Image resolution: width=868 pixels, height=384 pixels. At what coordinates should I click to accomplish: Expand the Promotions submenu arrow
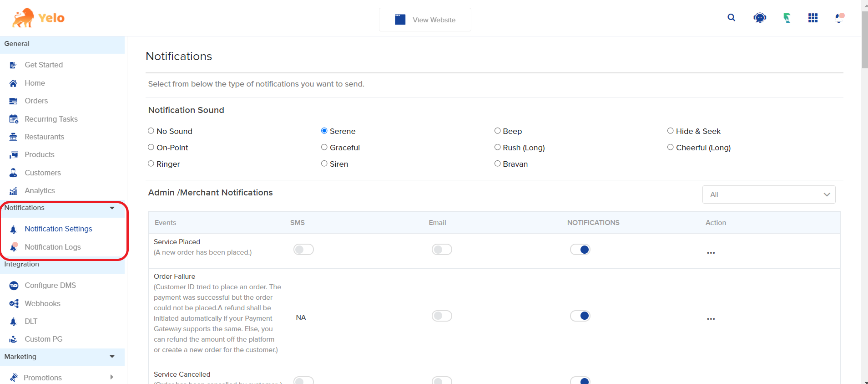[111, 377]
